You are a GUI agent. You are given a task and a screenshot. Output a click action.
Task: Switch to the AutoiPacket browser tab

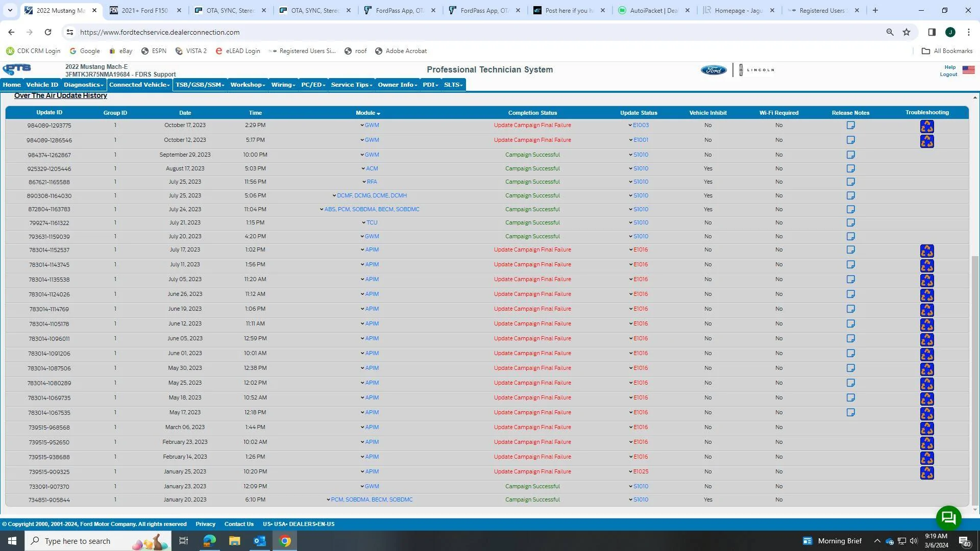[x=653, y=10]
